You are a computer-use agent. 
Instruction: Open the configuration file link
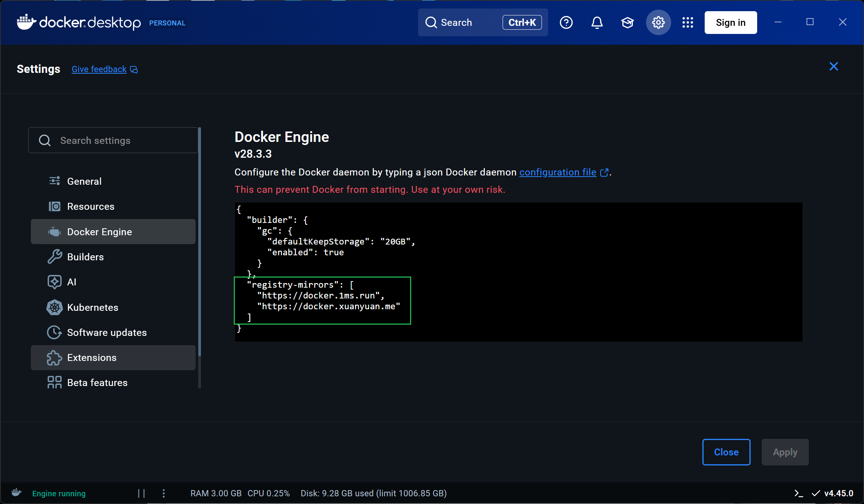coord(557,172)
